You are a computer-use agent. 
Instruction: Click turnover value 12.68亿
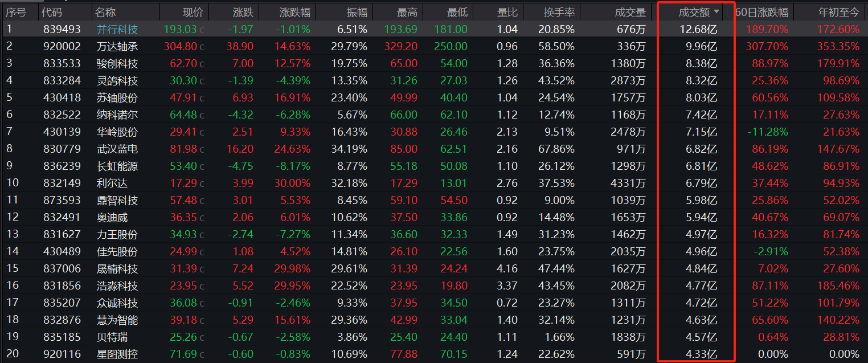698,29
